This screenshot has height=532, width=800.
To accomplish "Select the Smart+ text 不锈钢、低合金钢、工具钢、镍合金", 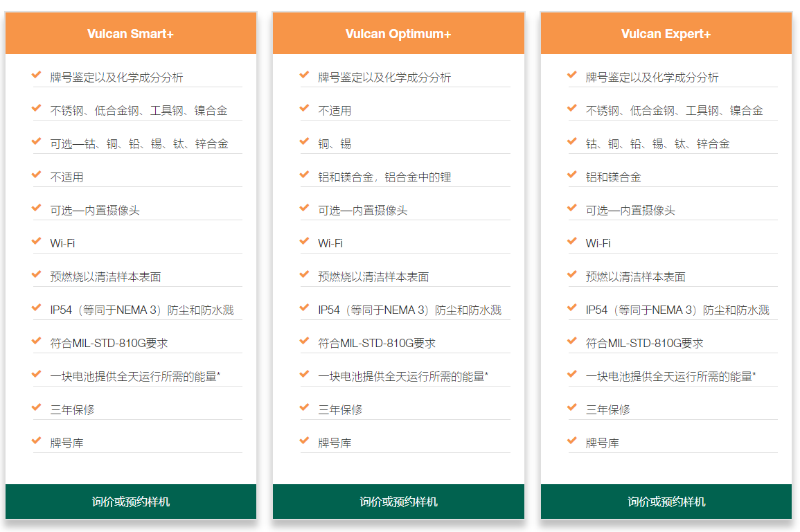I will coord(139,111).
